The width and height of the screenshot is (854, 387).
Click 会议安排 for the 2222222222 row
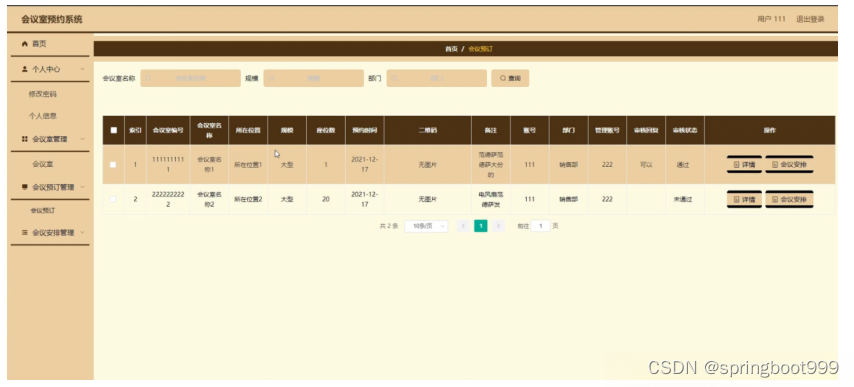[x=789, y=199]
